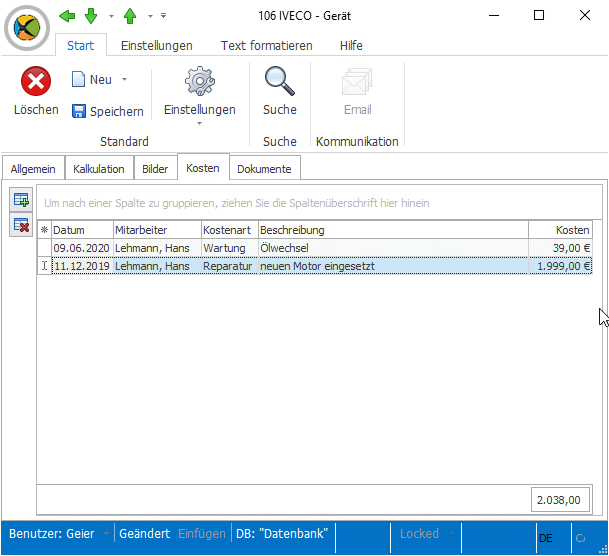Click the row indicator of the Reparatur row

click(44, 266)
